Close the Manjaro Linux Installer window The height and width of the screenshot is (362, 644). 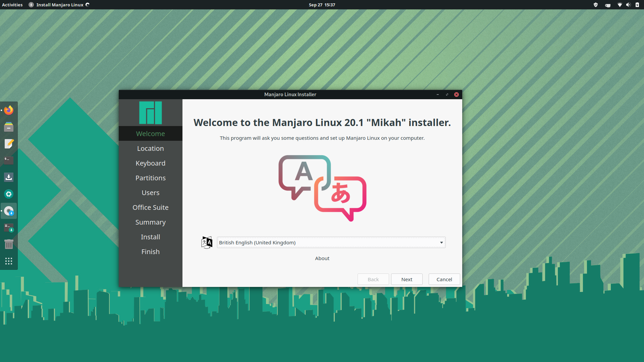click(457, 95)
